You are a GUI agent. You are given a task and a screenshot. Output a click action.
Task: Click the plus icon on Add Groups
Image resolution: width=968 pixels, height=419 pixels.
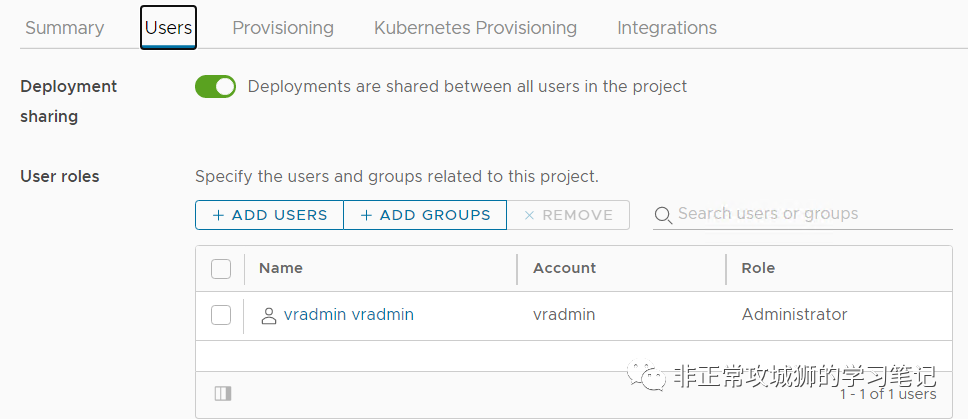click(366, 215)
